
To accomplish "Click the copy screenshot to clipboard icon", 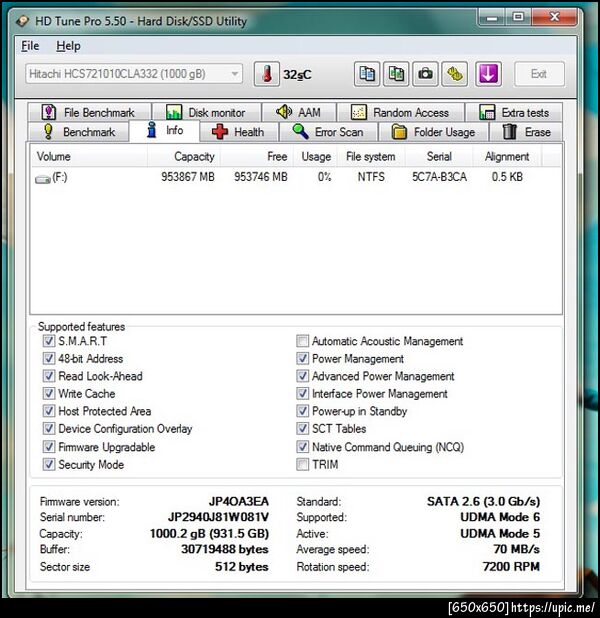I will [x=396, y=74].
